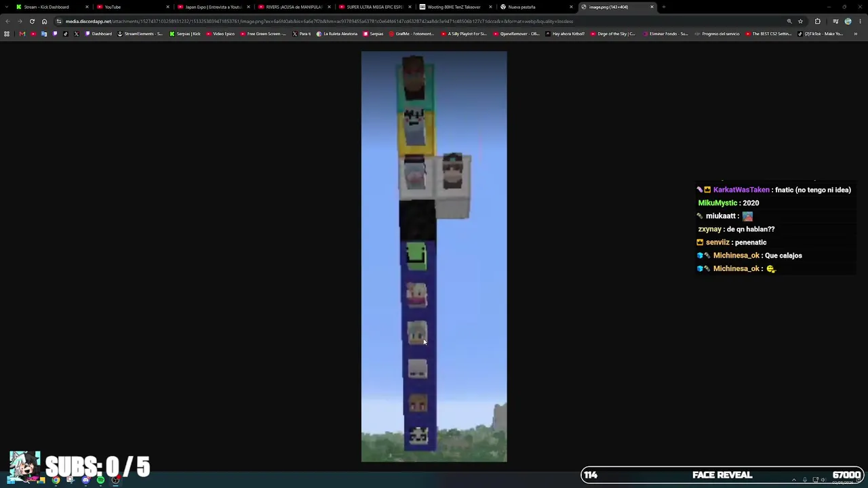Open the Free Green Screen bookmark
The image size is (868, 488).
263,34
